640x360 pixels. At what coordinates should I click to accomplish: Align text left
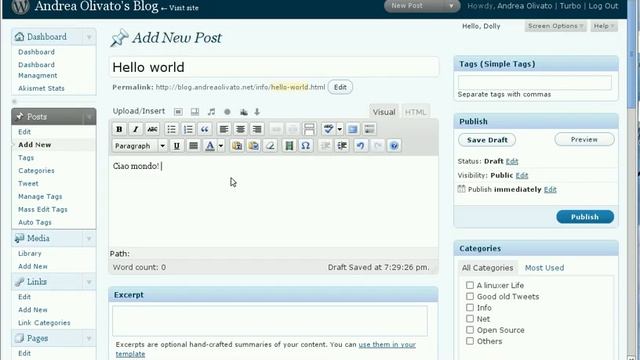click(224, 129)
